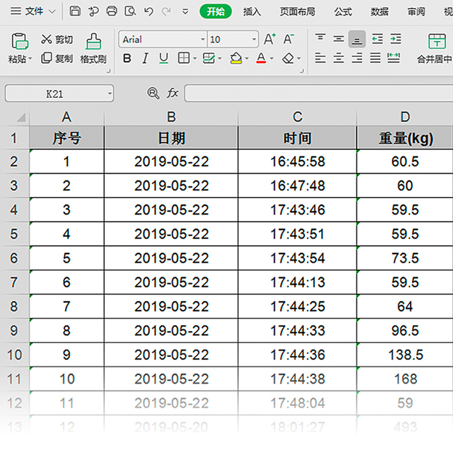Image resolution: width=453 pixels, height=476 pixels.
Task: Click the Save icon in quick toolbar
Action: pos(75,11)
